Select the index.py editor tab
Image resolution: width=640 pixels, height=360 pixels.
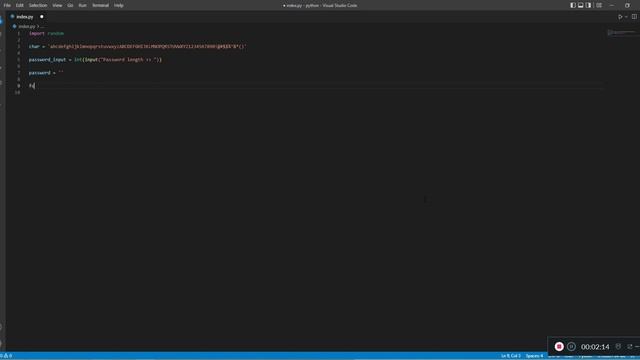click(x=24, y=17)
